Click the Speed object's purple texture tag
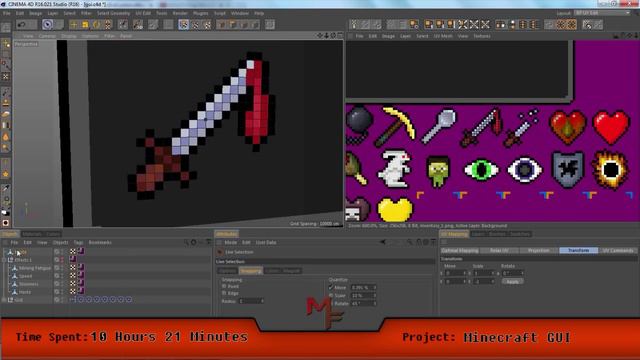 [x=81, y=276]
